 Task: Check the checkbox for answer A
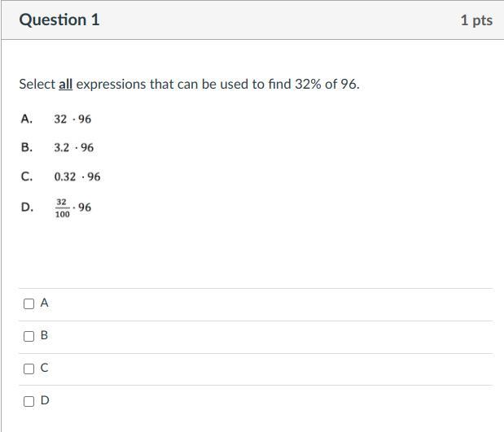tap(29, 303)
